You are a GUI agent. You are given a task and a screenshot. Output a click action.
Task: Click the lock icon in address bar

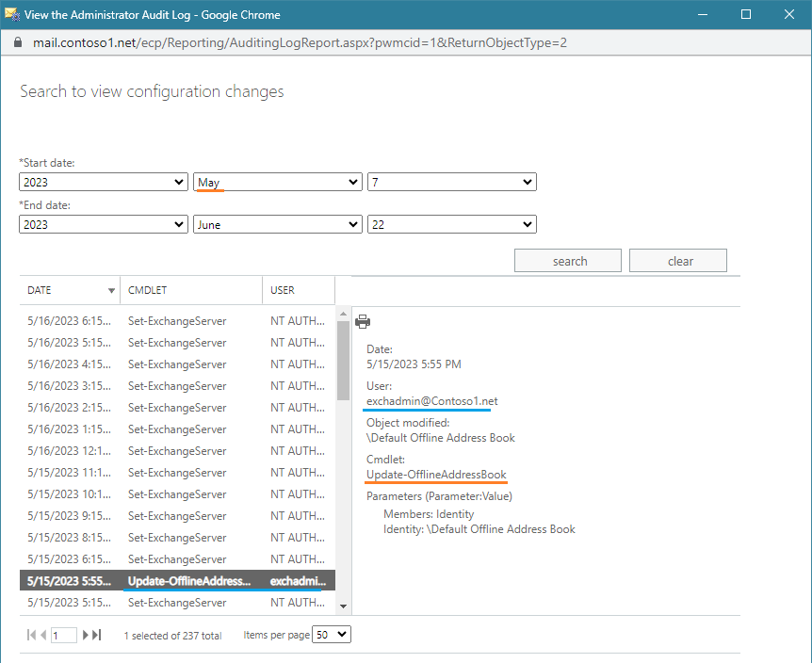click(x=18, y=42)
